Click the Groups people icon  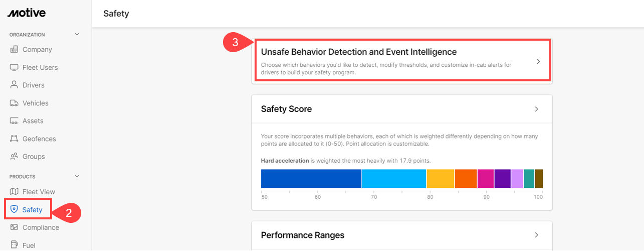[x=14, y=157]
